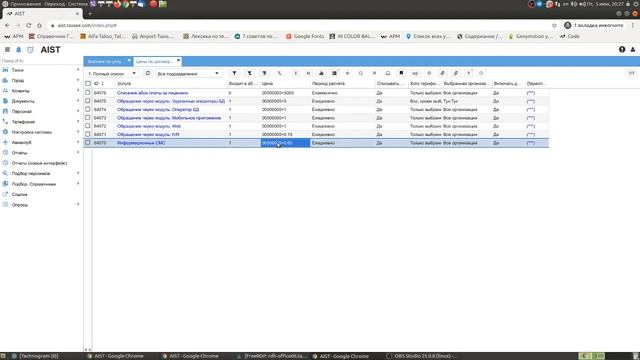Check the row with ID 64075
Viewport: 640px width, 360px height.
88,101
